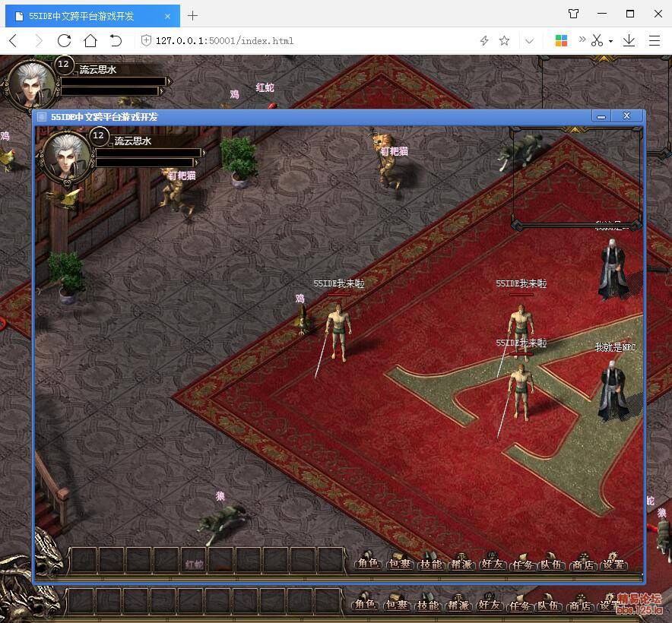The image size is (672, 623).
Task: Bookmark this page with the star icon
Action: pos(505,41)
